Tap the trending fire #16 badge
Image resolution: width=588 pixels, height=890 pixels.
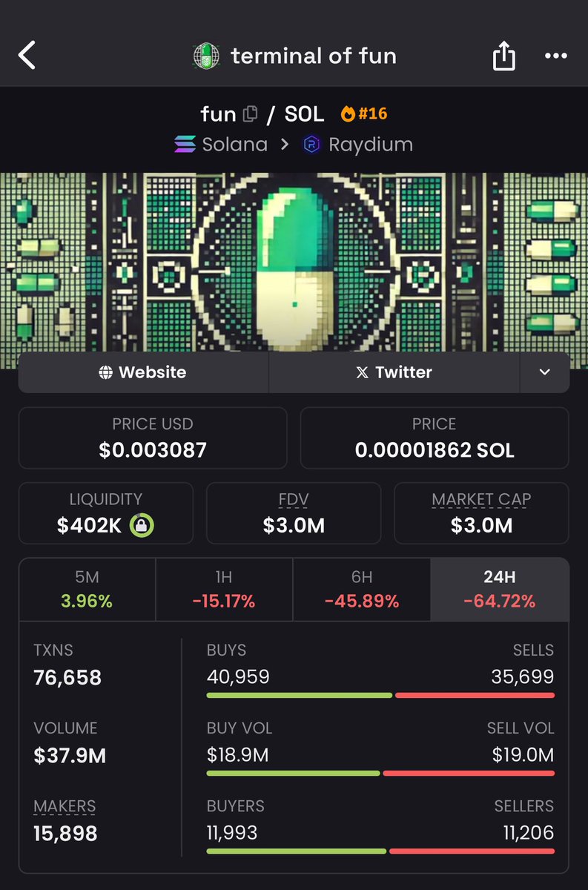point(363,113)
